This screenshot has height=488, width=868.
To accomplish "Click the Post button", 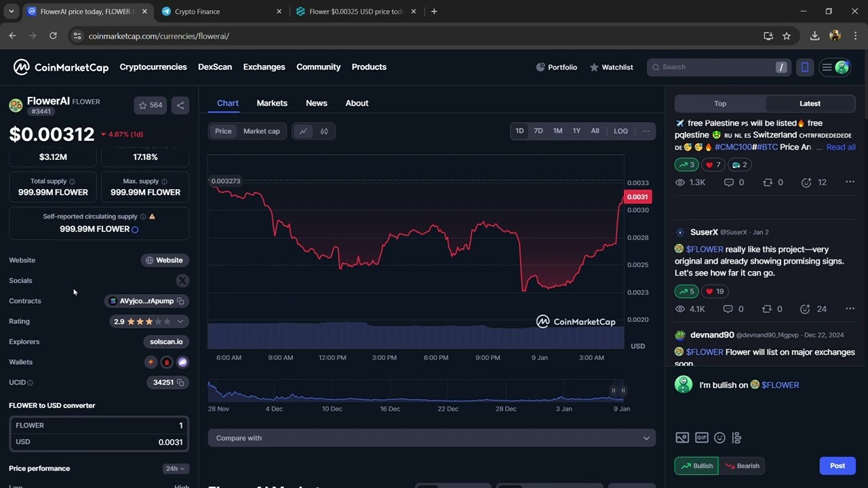I will coord(837,466).
